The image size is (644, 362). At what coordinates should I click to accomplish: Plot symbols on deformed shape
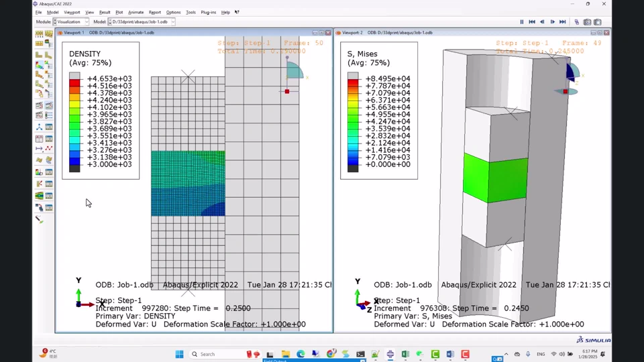pos(39,74)
